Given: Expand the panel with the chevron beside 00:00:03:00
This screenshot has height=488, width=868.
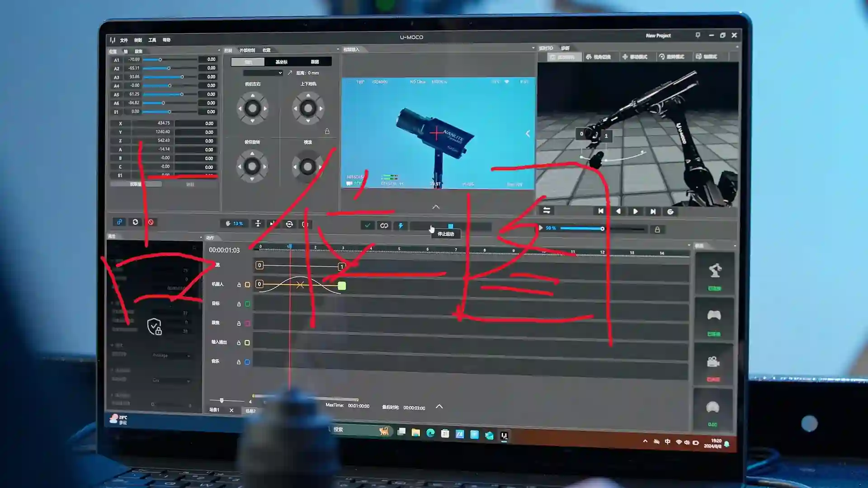Looking at the screenshot, I should pyautogui.click(x=439, y=407).
